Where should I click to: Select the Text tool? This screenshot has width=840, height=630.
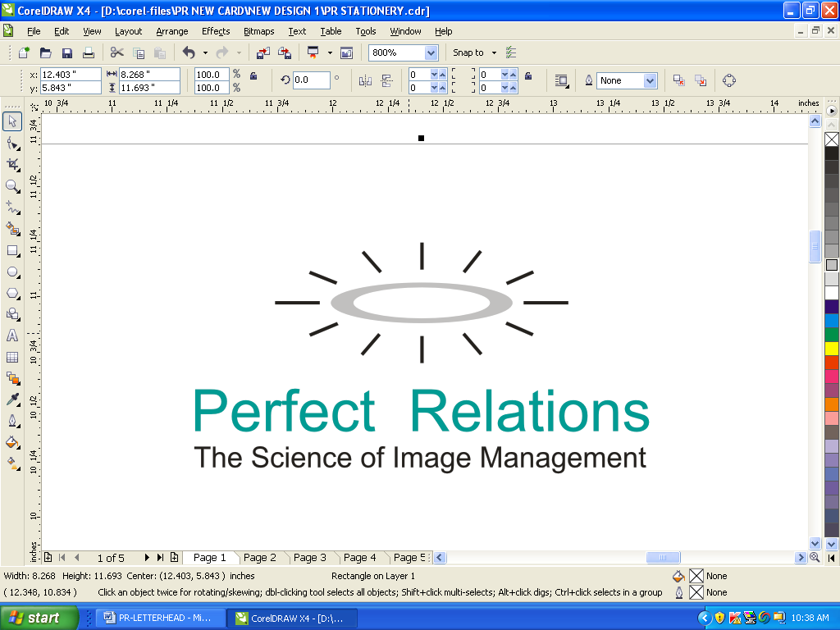(x=12, y=336)
